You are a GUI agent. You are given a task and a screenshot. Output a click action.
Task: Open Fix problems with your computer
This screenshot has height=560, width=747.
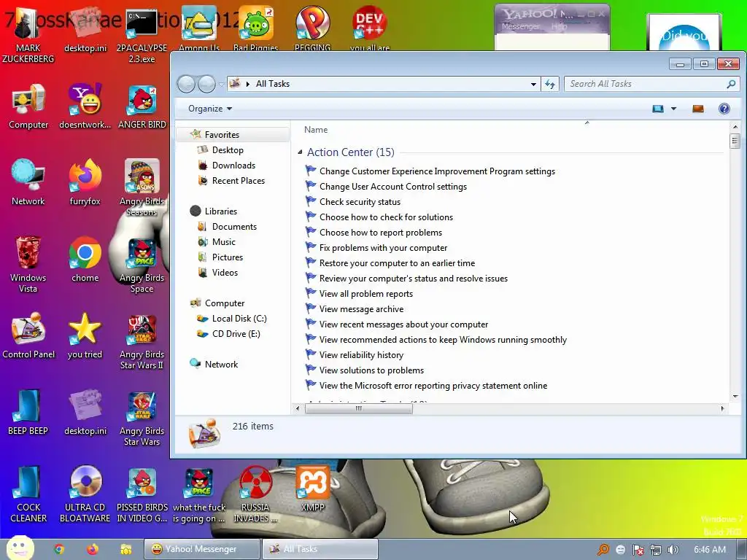tap(383, 248)
